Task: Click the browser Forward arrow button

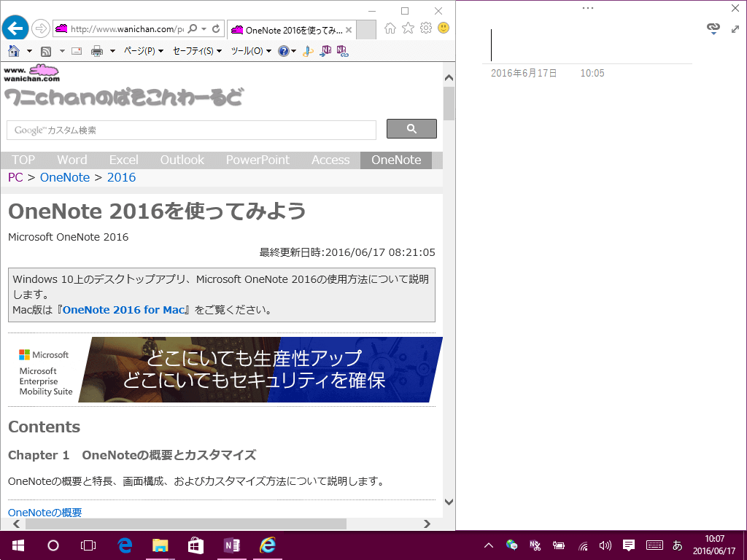Action: click(41, 28)
